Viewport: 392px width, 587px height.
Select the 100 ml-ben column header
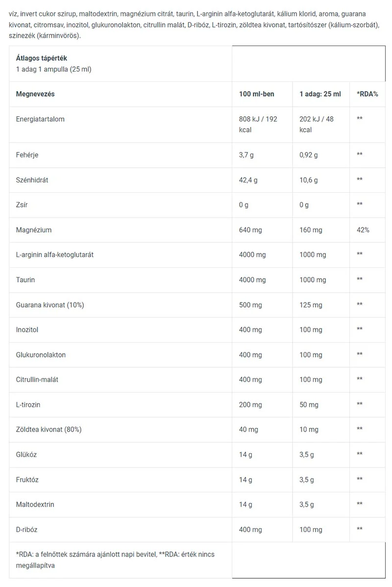257,94
